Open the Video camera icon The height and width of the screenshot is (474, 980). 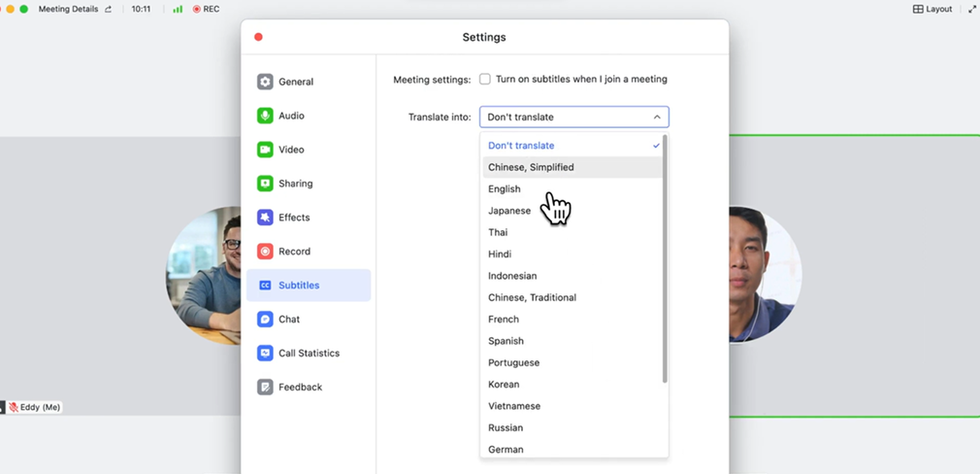pyautogui.click(x=265, y=150)
